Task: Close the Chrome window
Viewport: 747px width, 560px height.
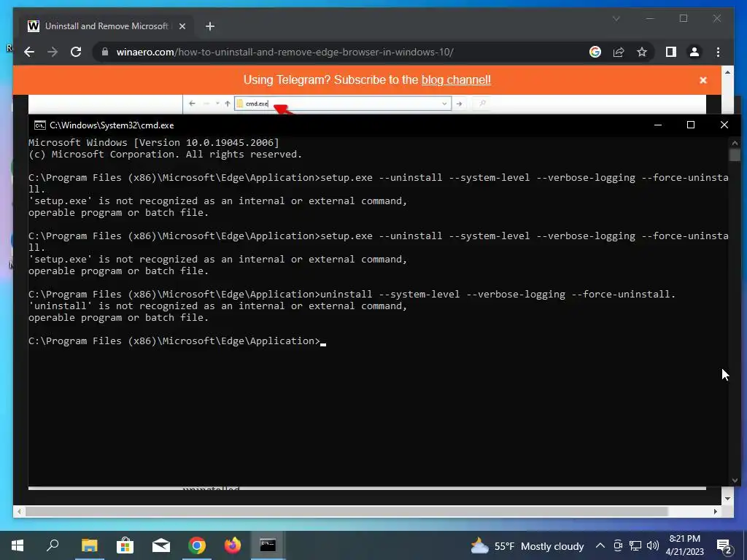Action: coord(716,18)
